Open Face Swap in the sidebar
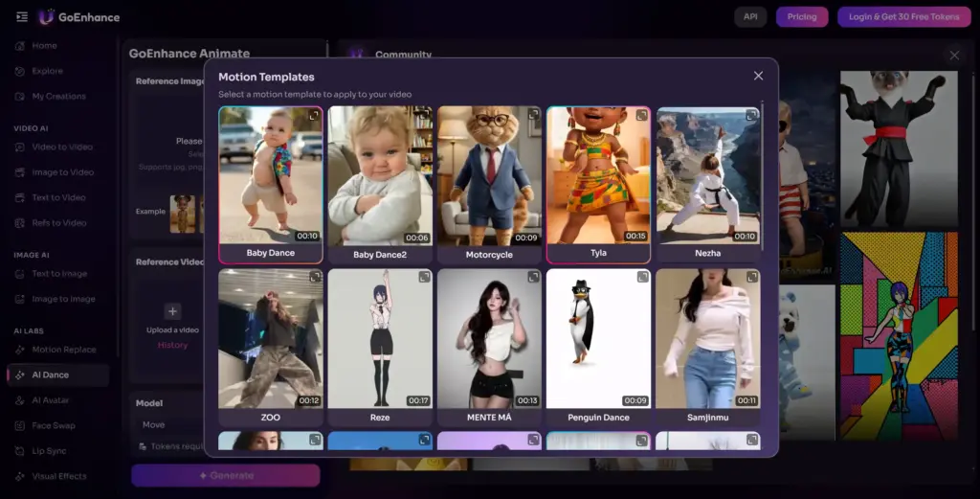980x499 pixels. coord(53,425)
